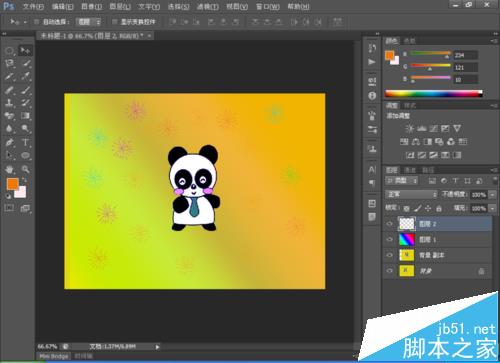The width and height of the screenshot is (500, 363).
Task: Select the Hand tool
Action: click(x=10, y=169)
